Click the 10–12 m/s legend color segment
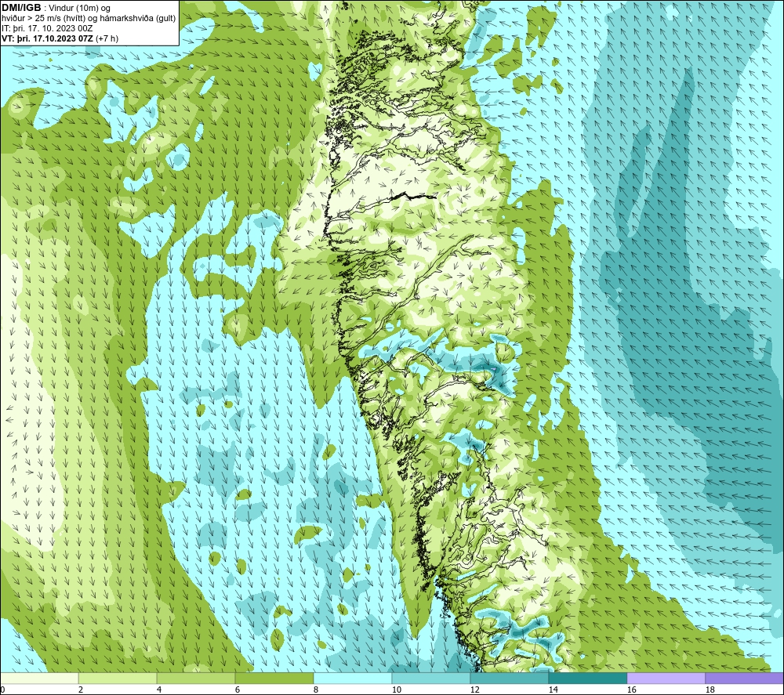This screenshot has width=784, height=695. (x=431, y=678)
